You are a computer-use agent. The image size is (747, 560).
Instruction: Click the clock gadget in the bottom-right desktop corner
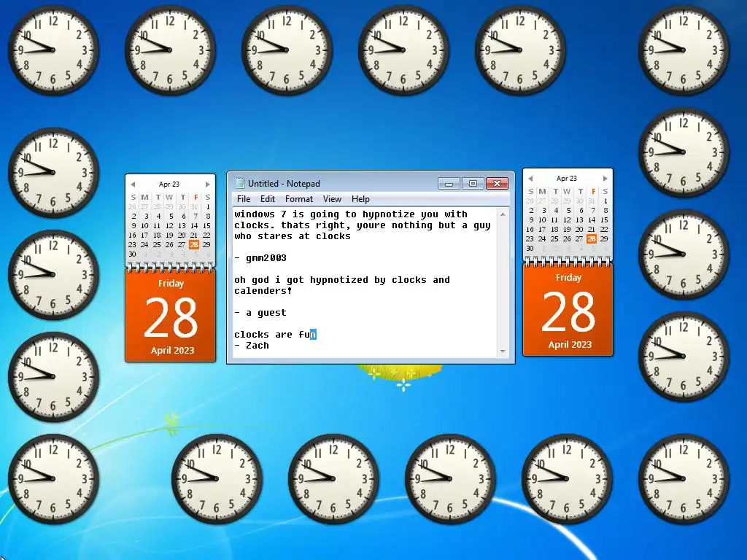(x=683, y=478)
